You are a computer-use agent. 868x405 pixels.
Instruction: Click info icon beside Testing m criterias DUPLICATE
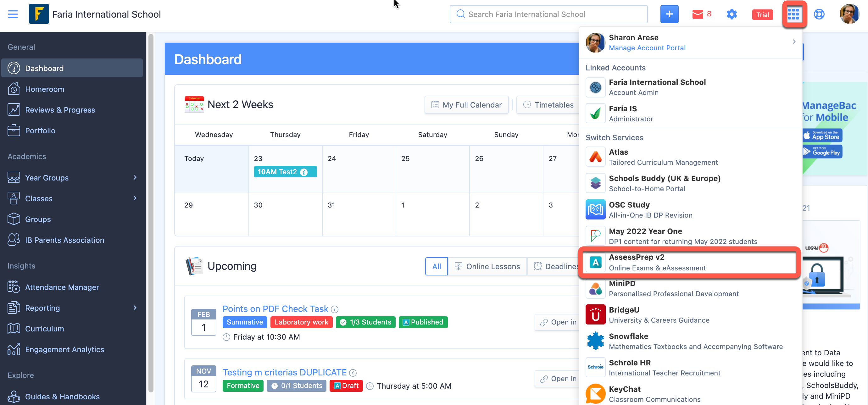[x=353, y=373]
